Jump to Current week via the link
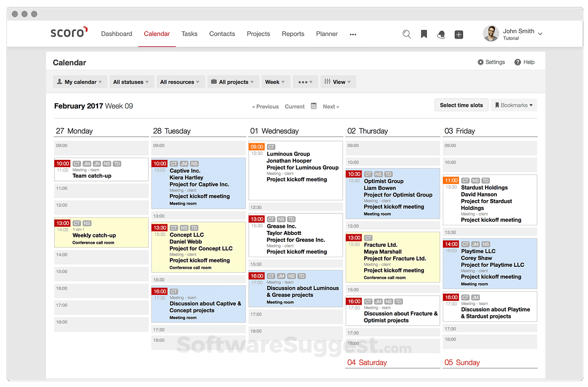588x387 pixels. tap(294, 106)
